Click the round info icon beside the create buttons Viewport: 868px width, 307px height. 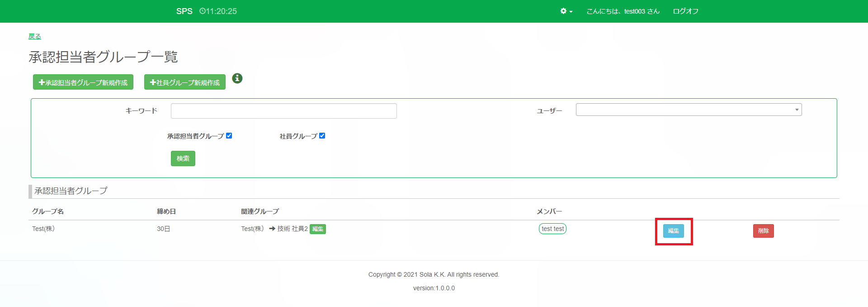(x=237, y=78)
